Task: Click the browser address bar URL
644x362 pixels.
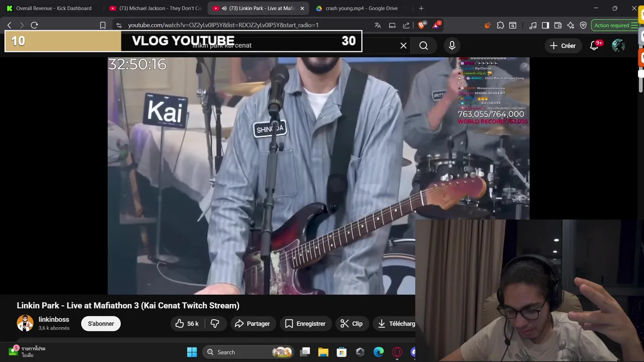Action: 223,25
